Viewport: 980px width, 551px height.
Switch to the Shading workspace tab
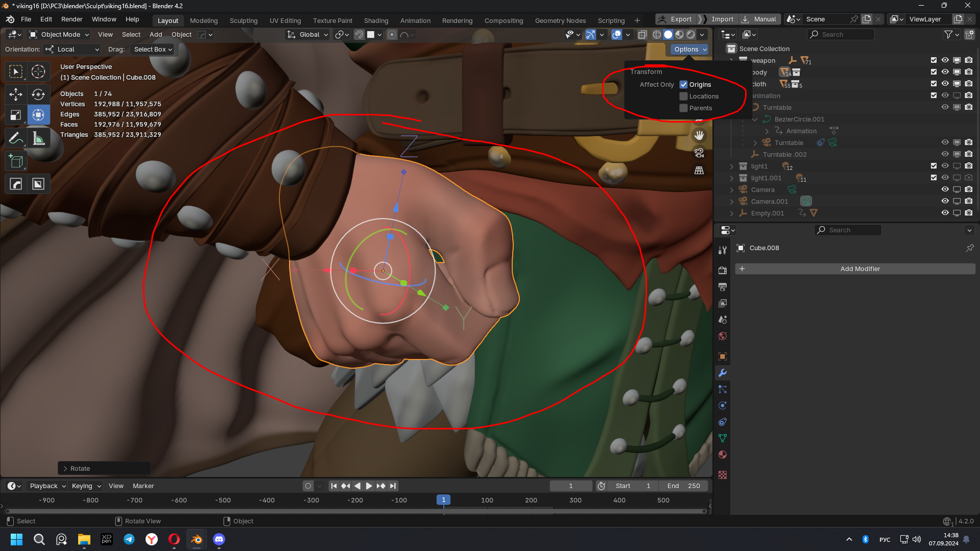click(x=376, y=20)
